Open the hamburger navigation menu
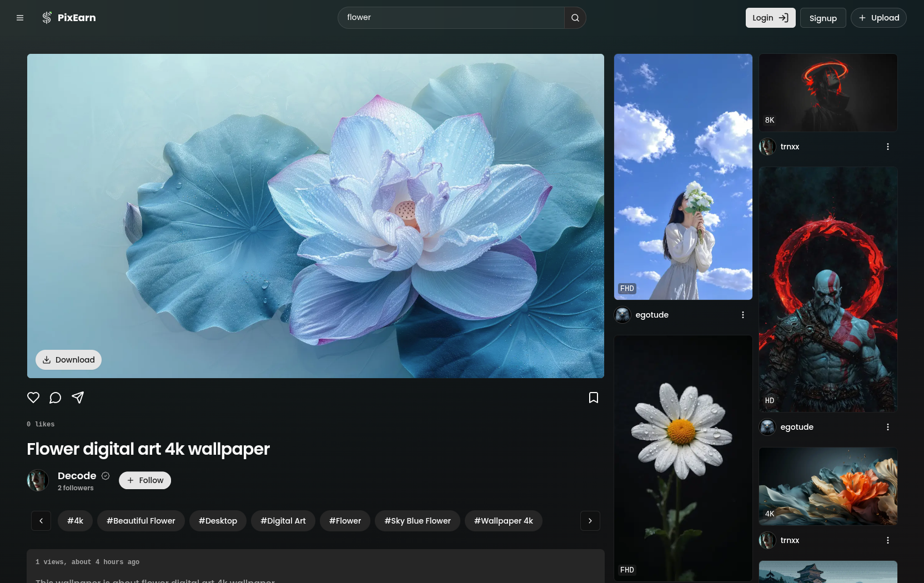 click(19, 17)
